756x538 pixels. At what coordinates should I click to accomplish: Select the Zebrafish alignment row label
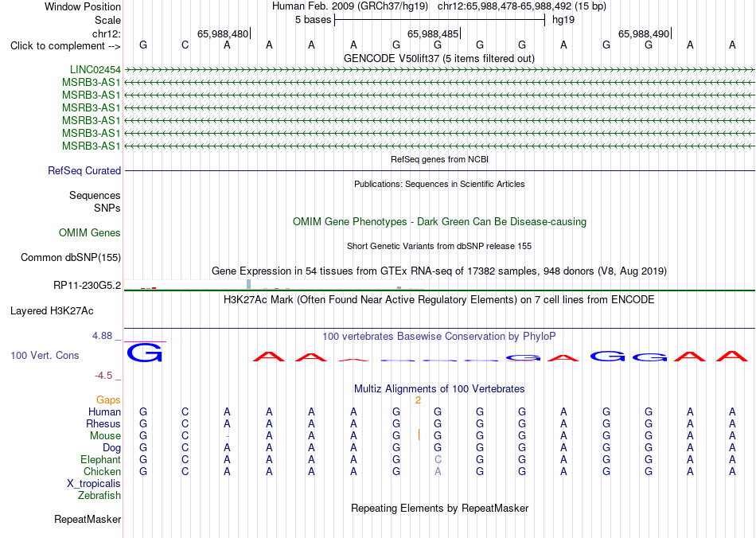99,496
